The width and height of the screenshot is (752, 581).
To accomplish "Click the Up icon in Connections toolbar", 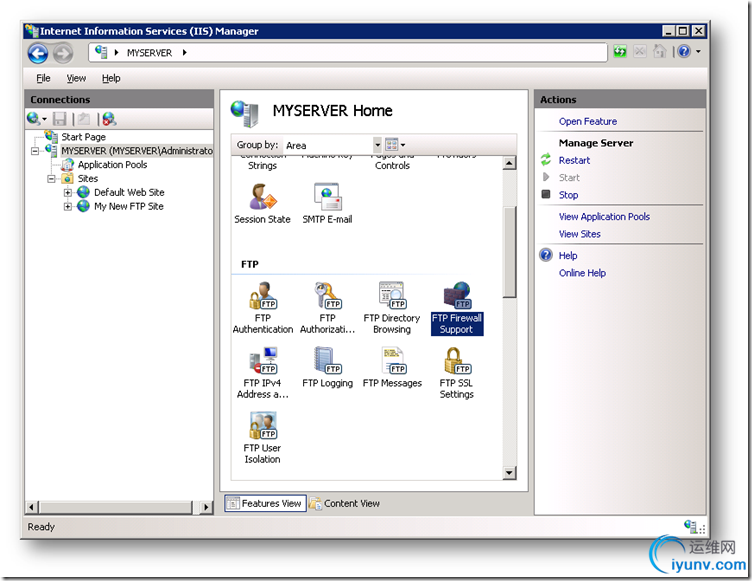I will tap(84, 119).
